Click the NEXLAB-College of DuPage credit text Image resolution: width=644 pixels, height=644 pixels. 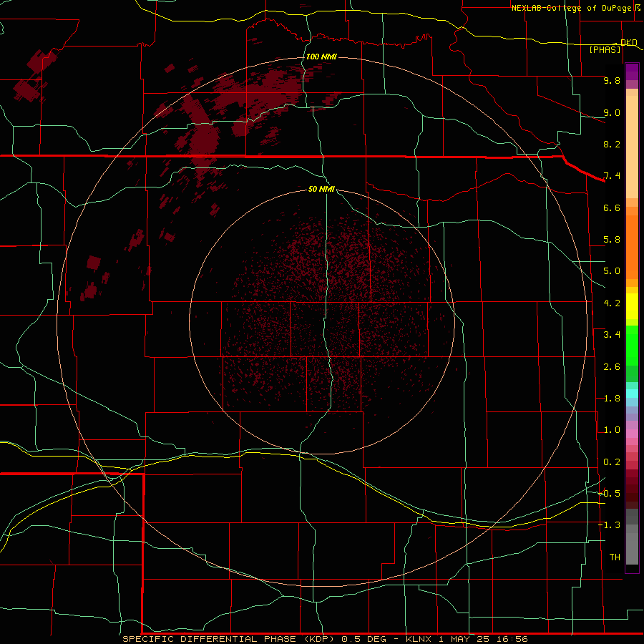coord(572,8)
